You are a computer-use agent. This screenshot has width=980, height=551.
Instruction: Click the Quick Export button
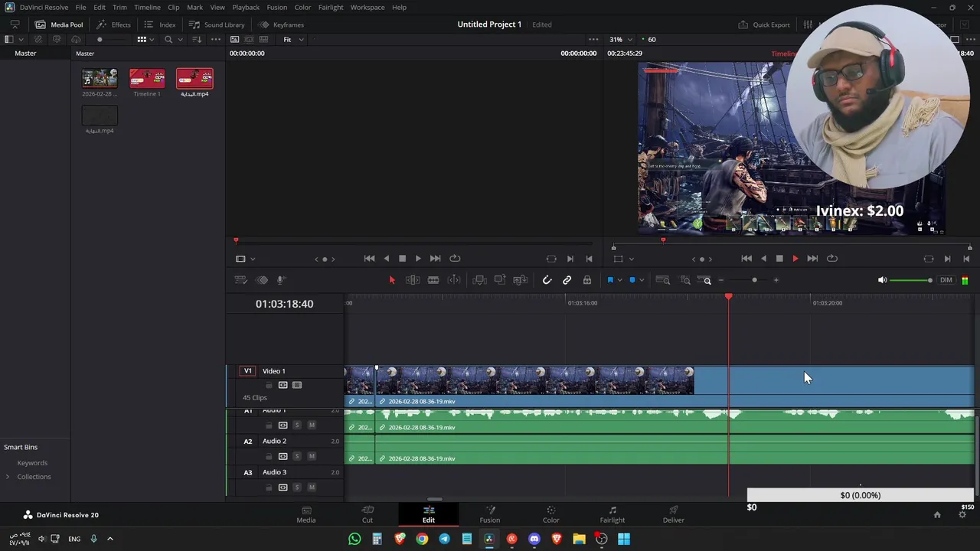pyautogui.click(x=764, y=24)
